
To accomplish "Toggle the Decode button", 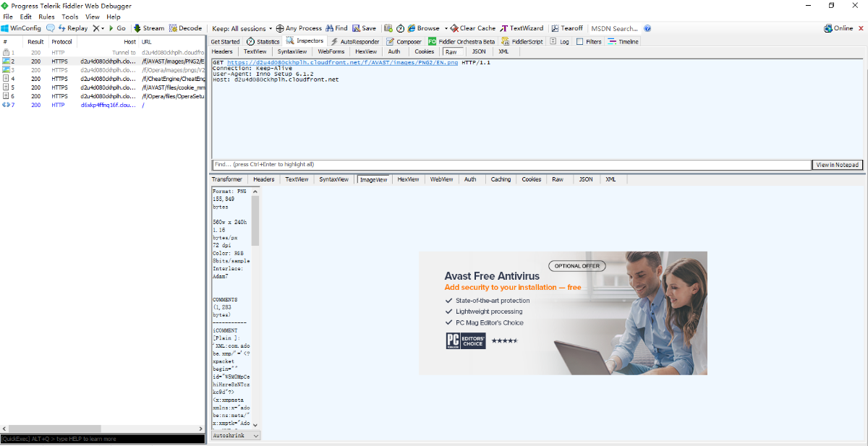I will 185,28.
